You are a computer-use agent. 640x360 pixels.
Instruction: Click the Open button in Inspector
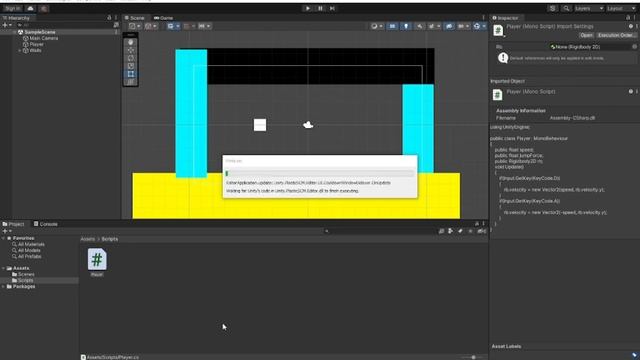586,35
